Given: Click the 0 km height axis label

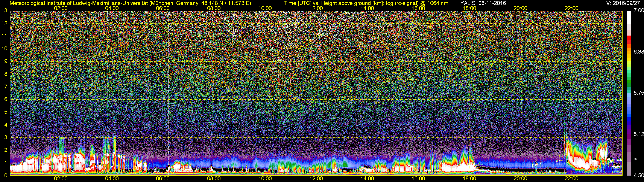Looking at the screenshot, I should coord(6,176).
